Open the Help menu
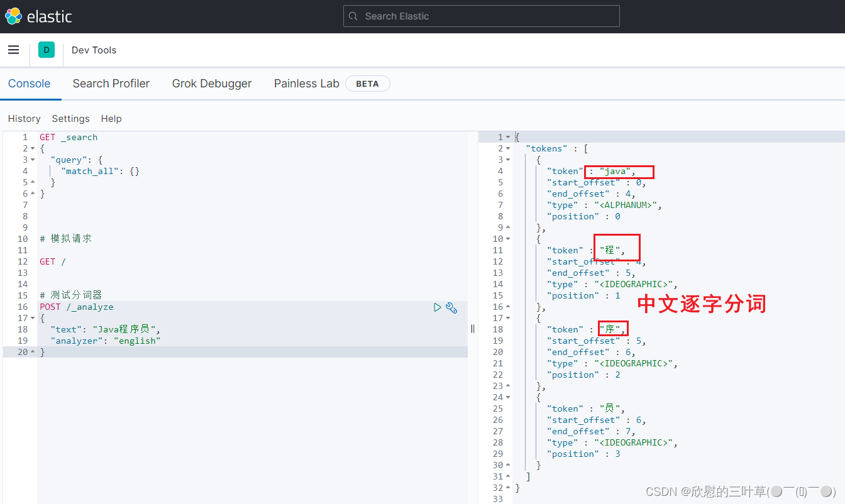The width and height of the screenshot is (845, 504). tap(111, 118)
